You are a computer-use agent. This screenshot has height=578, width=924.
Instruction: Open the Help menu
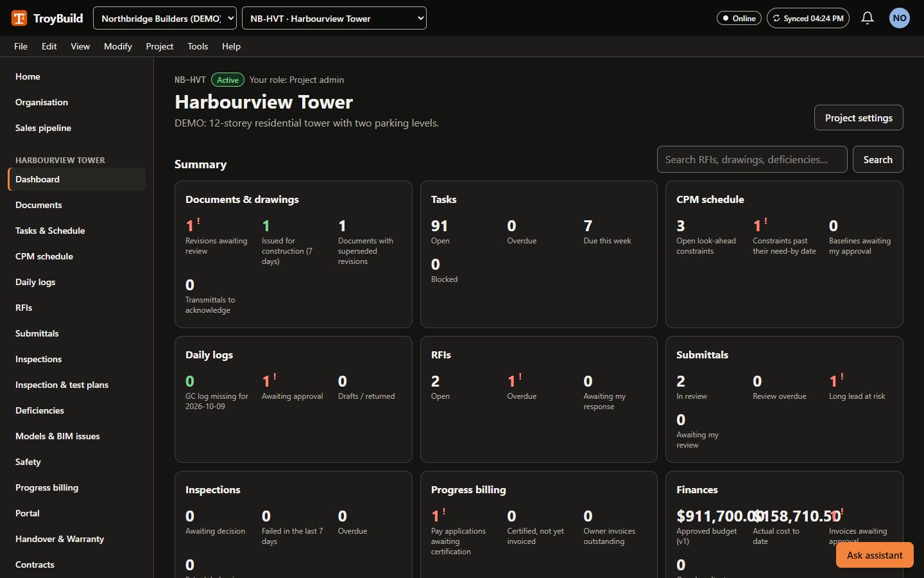point(231,46)
